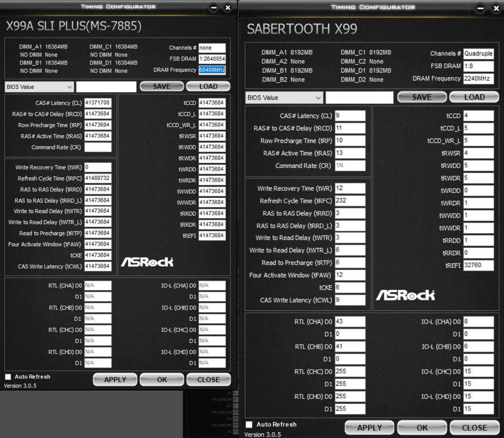Click OK in the SABERTOOTH X99 window
The height and width of the screenshot is (438, 504).
422,428
